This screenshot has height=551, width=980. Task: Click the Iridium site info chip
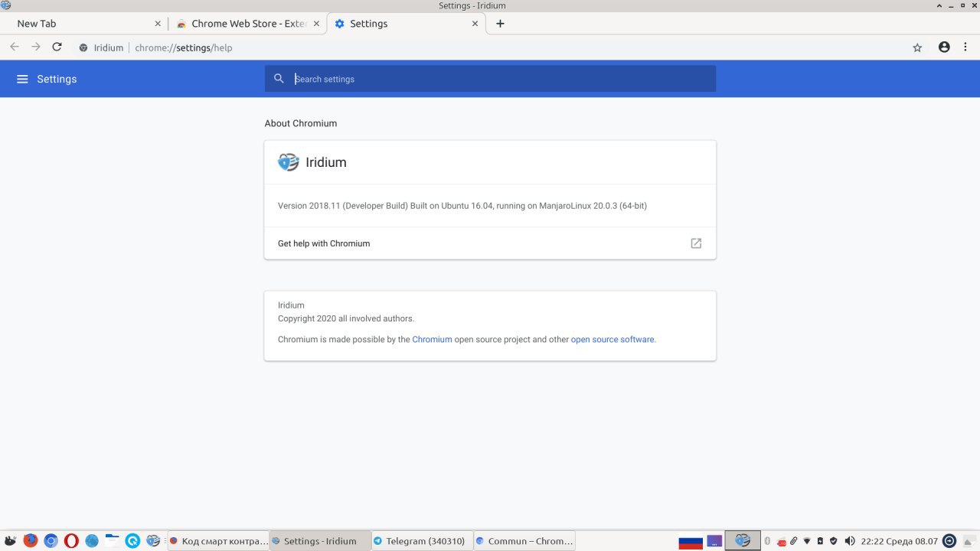101,47
